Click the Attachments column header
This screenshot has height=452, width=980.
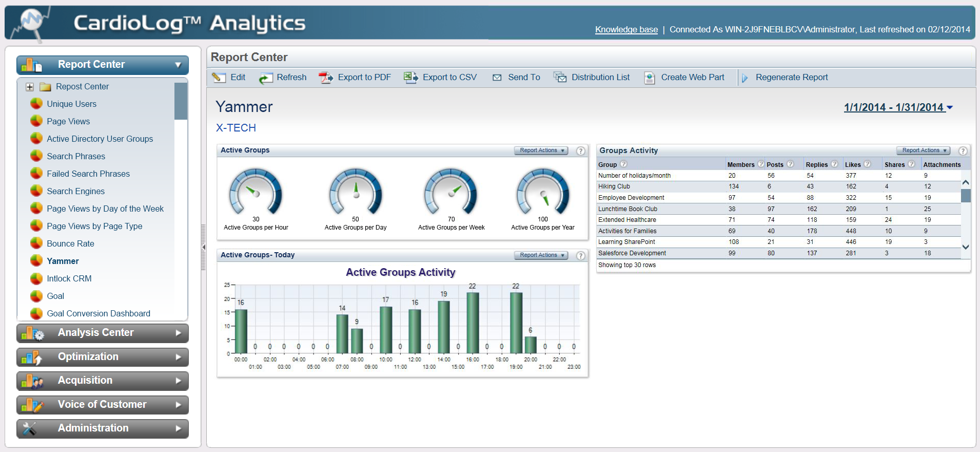942,165
